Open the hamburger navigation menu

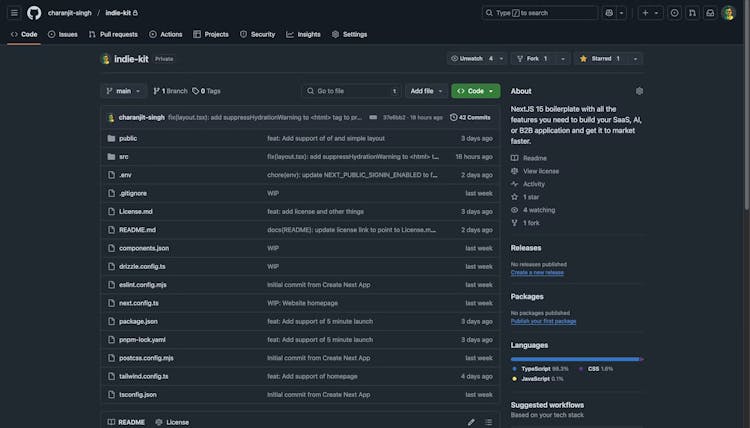[14, 13]
